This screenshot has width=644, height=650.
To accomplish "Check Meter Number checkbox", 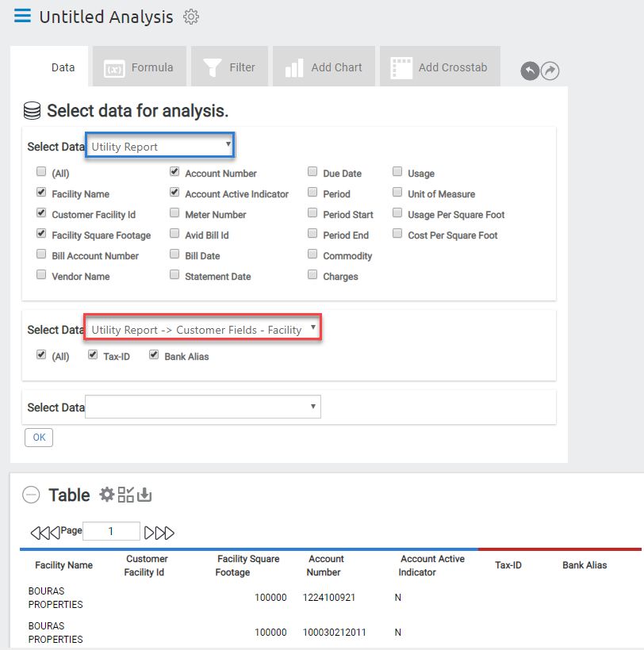I will [174, 212].
